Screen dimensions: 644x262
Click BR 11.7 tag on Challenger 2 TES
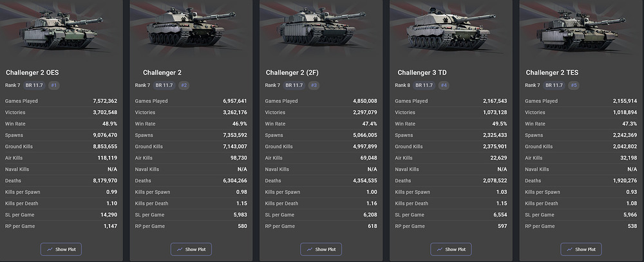pos(554,85)
